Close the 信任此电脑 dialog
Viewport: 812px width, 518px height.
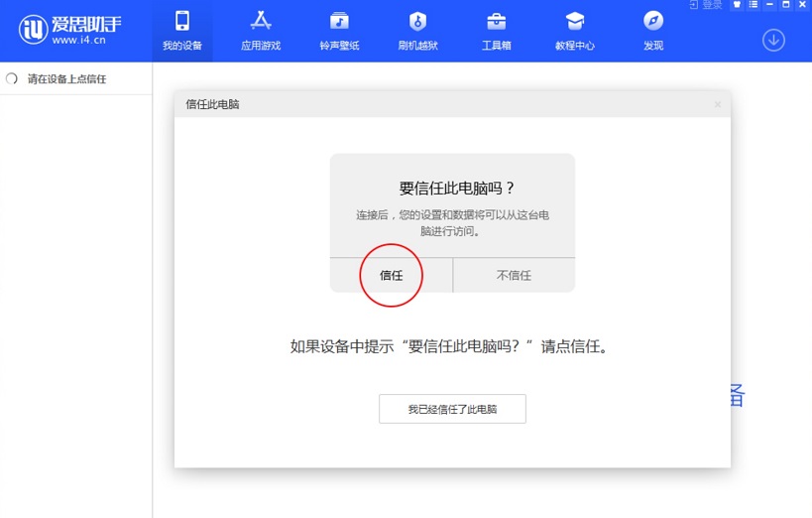(x=718, y=105)
